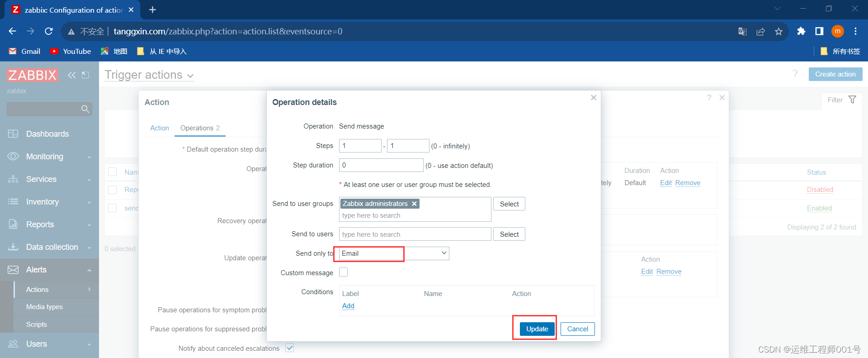Open the Filter funnel tab
The width and height of the screenshot is (868, 358).
[842, 100]
